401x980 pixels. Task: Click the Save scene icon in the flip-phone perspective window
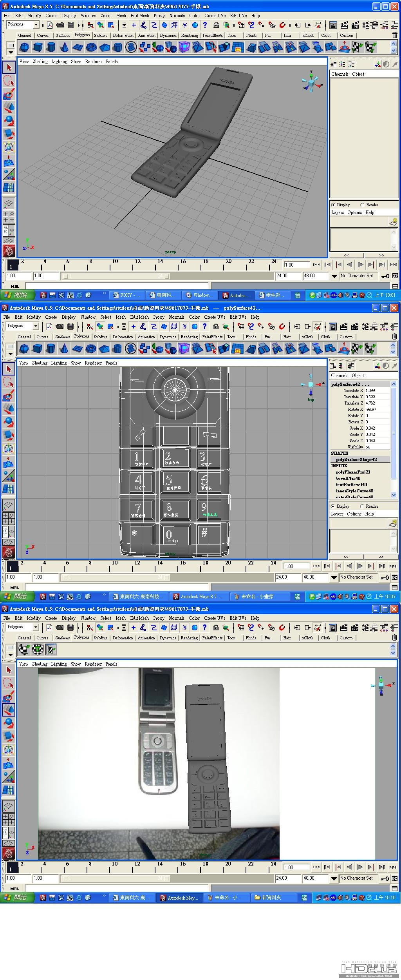pos(70,25)
